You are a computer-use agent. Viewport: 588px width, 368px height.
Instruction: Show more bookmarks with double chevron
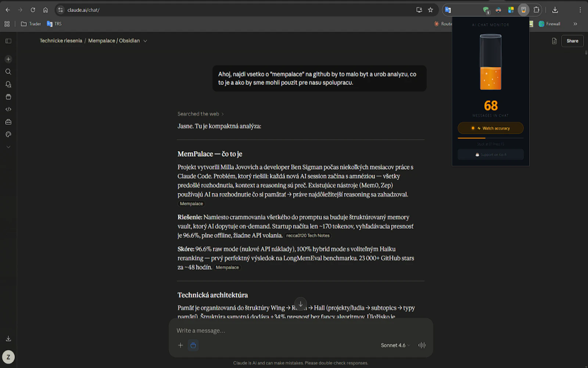[575, 24]
